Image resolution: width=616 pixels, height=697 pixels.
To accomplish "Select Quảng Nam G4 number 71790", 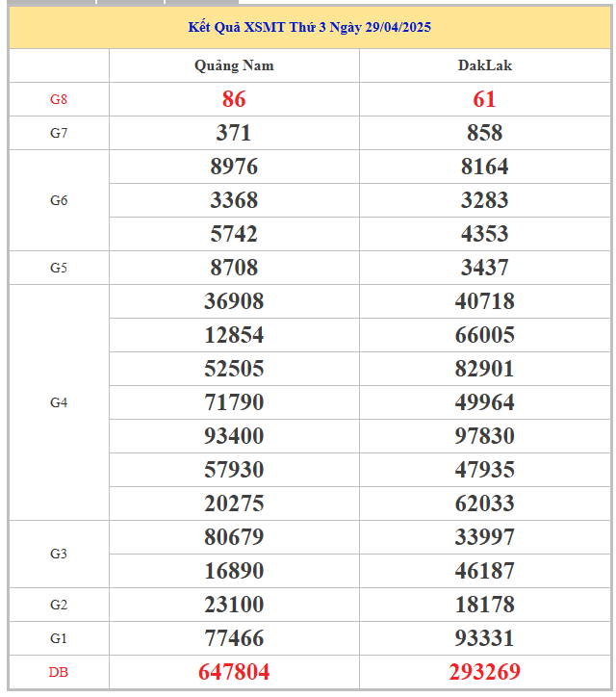I will coord(234,402).
